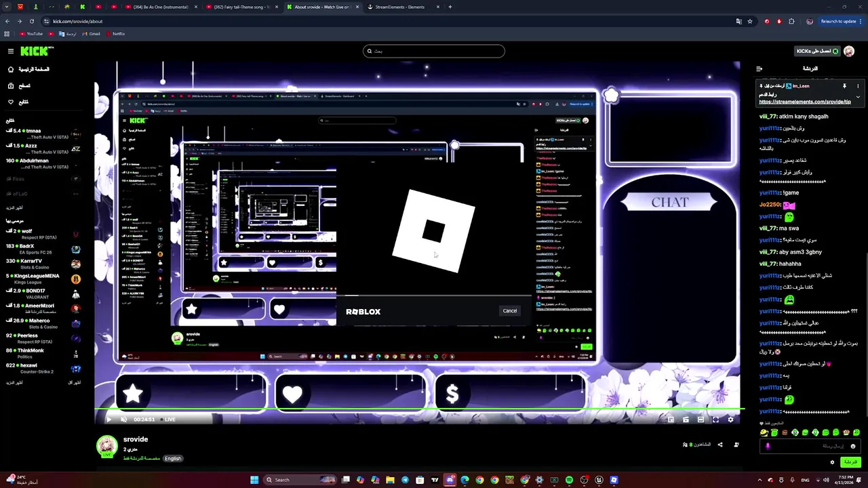
Task: Open KingsLeagueMENA channel in the sidebar
Action: coord(43,279)
